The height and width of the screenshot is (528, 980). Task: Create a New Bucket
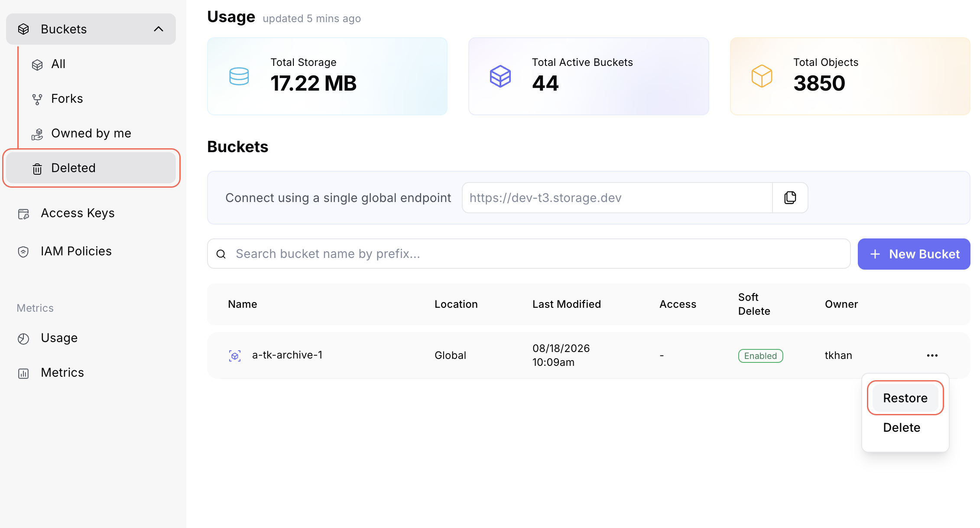coord(914,254)
